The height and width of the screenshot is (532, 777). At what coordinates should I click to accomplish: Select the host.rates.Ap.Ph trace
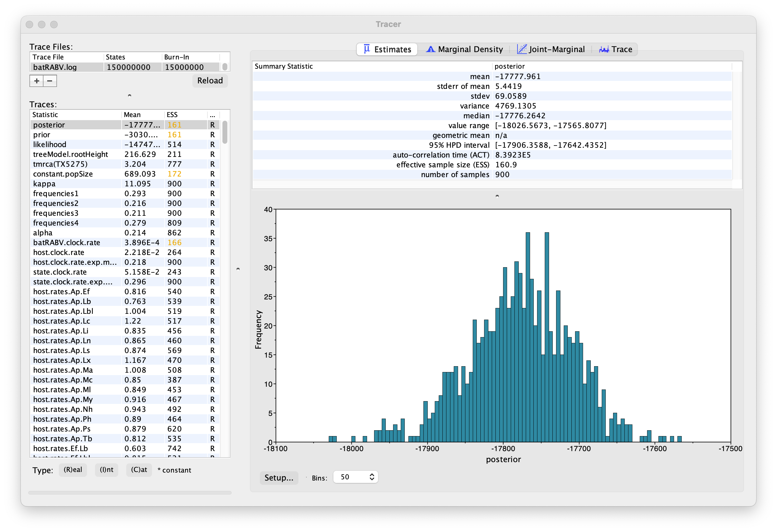(125, 419)
